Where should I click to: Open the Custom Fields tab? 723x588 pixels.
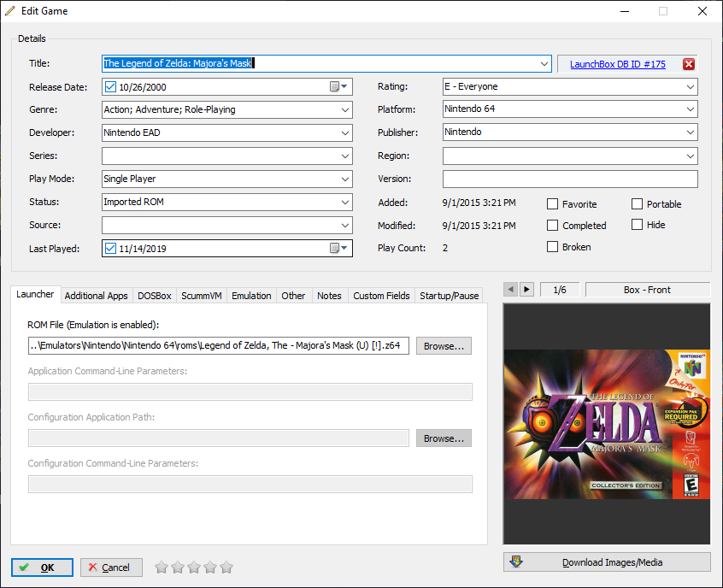381,296
